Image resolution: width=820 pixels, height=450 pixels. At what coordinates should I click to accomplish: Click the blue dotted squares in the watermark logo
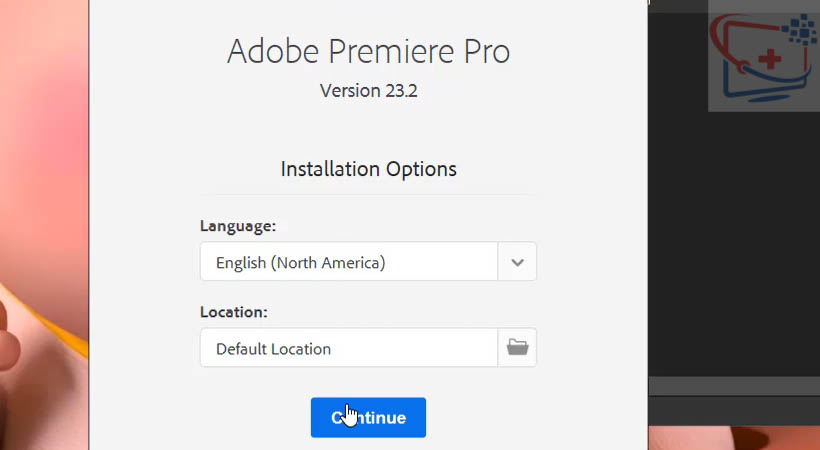pos(801,31)
